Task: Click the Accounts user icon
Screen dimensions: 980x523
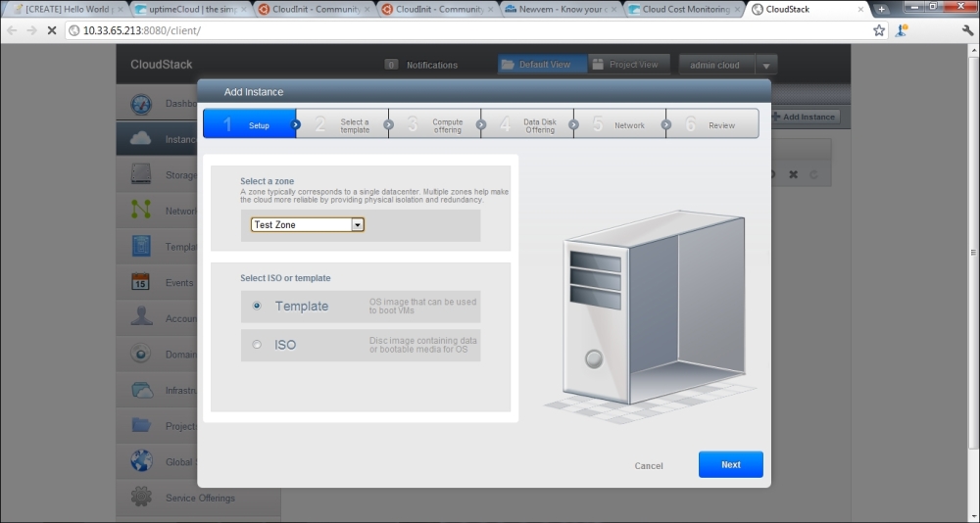Action: tap(141, 318)
